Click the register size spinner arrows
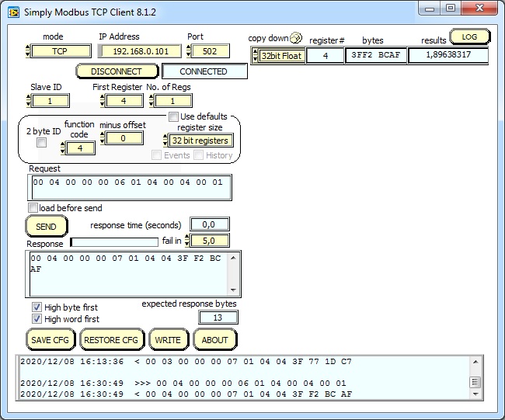This screenshot has height=420, width=505. pyautogui.click(x=165, y=141)
